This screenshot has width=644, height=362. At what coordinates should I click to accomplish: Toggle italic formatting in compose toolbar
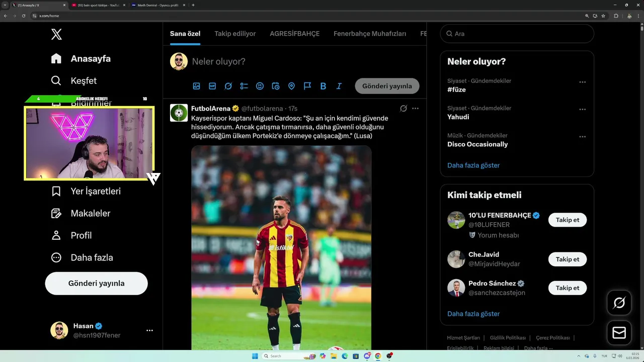(339, 86)
